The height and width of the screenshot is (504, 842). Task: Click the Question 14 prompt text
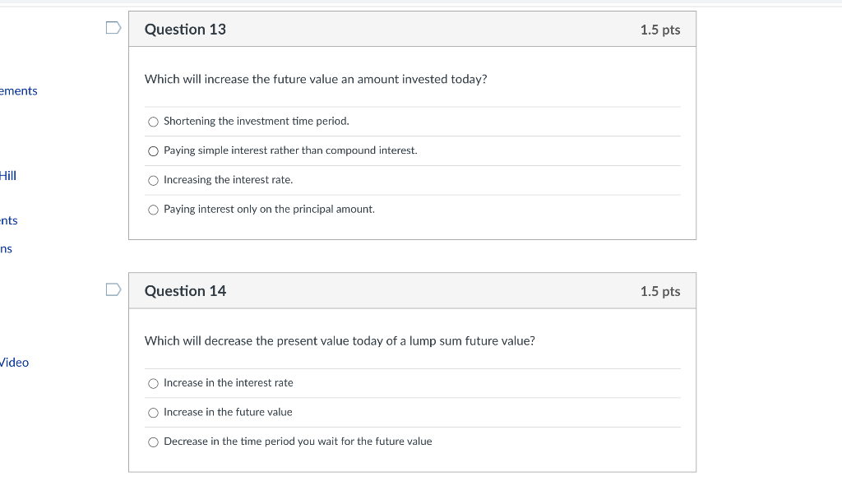(339, 340)
